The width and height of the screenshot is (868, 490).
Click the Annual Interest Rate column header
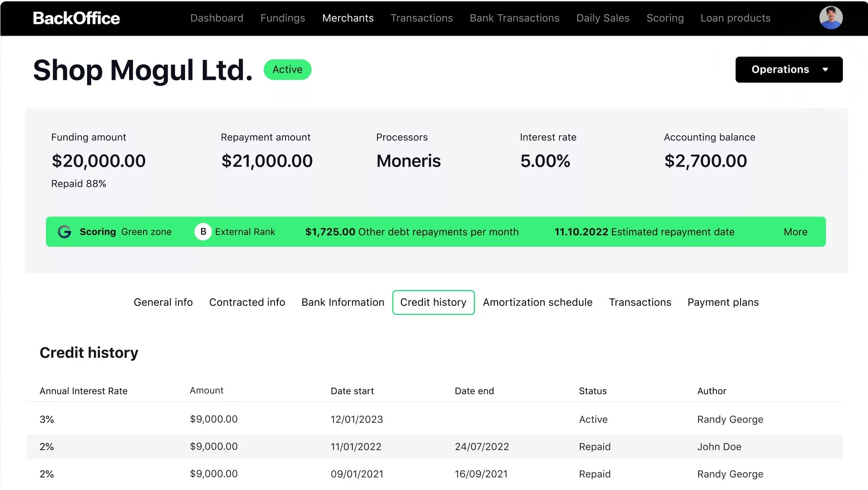coord(83,391)
